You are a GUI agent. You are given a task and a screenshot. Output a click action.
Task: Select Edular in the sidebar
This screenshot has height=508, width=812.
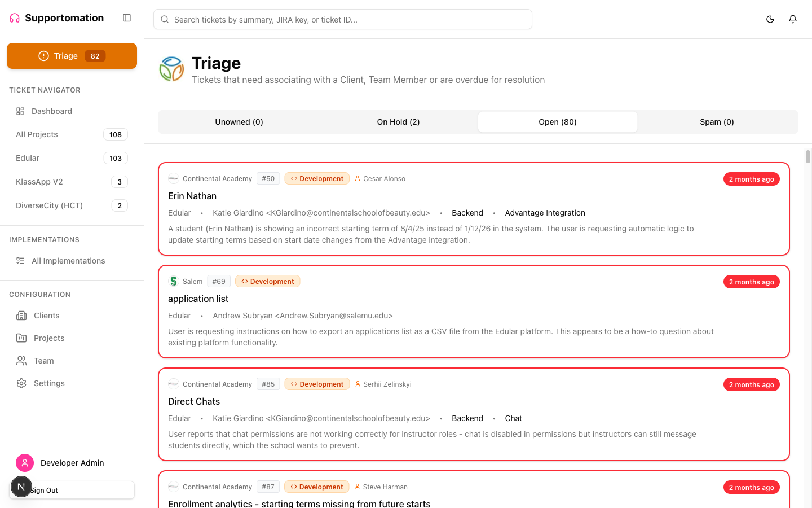click(x=27, y=158)
